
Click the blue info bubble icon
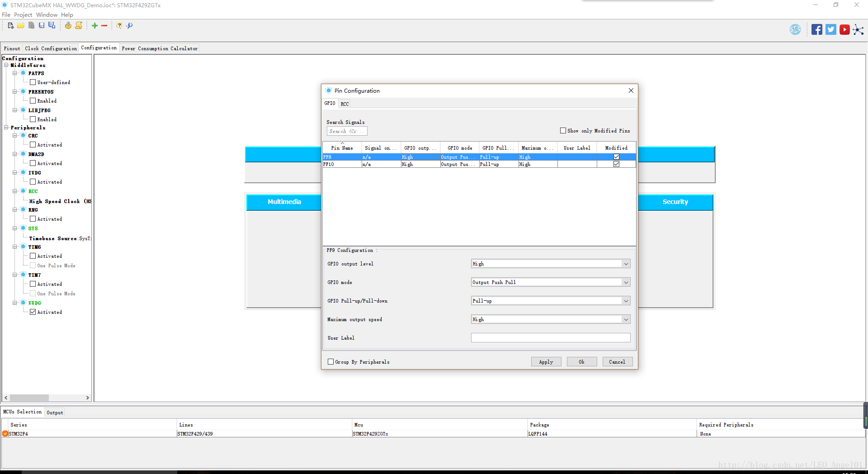[130, 26]
